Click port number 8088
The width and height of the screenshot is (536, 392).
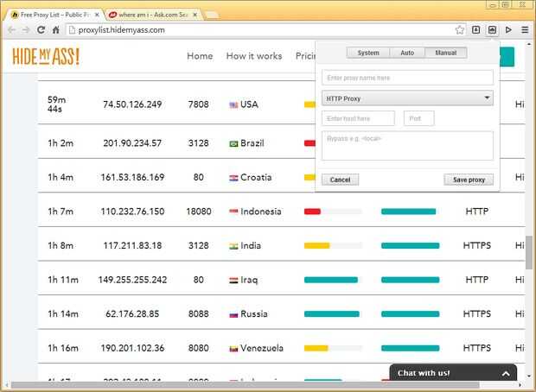coord(198,314)
